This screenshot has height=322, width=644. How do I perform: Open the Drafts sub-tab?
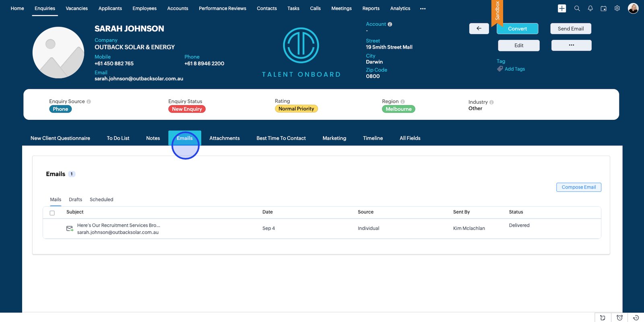75,199
